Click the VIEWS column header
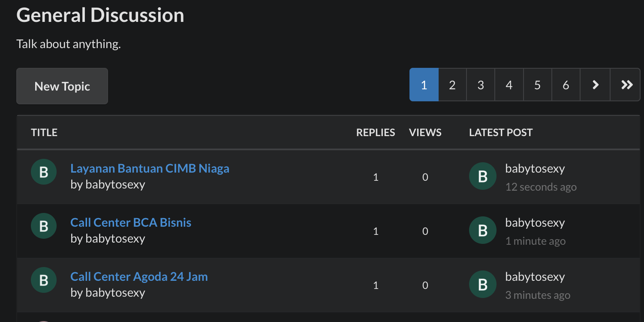644x322 pixels. click(x=425, y=133)
